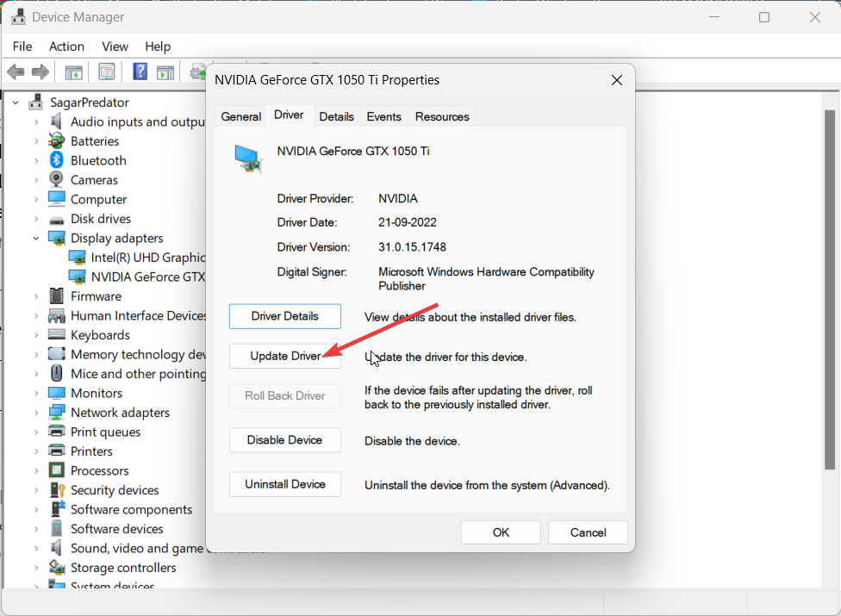Click the Print queues printer icon

[56, 431]
